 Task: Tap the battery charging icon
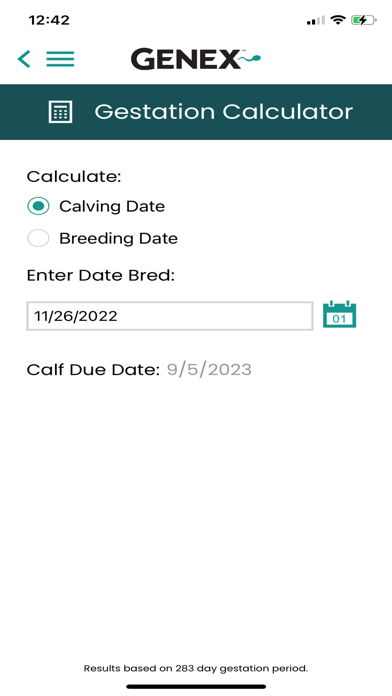point(364,20)
